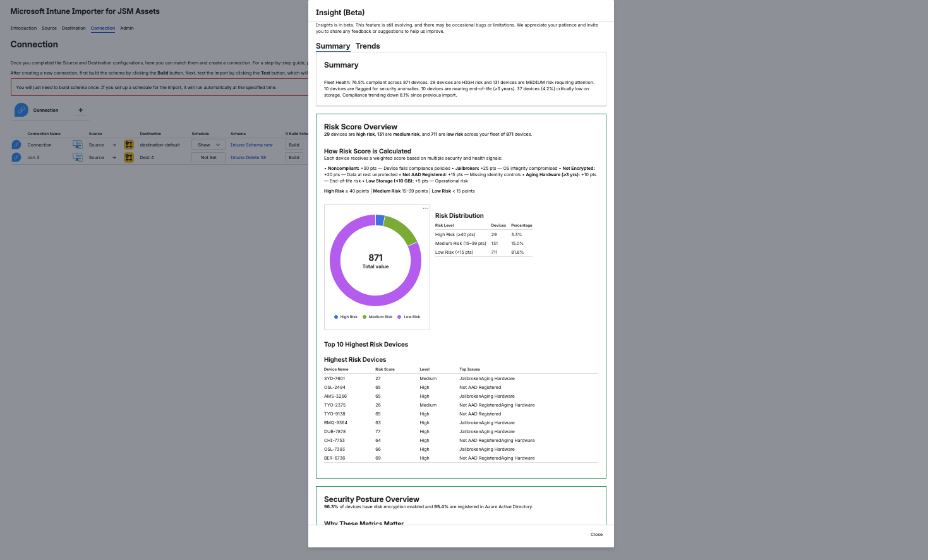This screenshot has width=928, height=560.
Task: Click the arrow icon before 'destination-default'
Action: point(114,145)
